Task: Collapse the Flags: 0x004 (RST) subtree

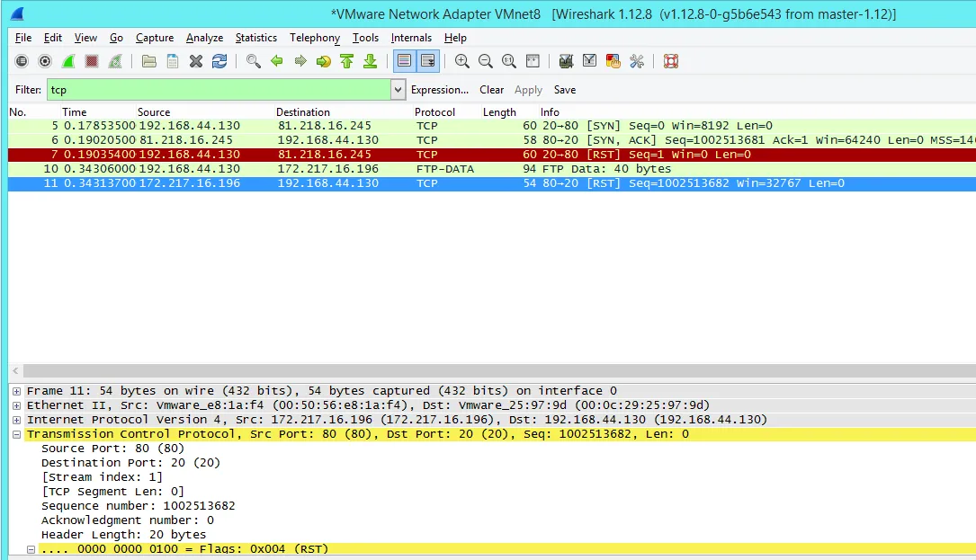Action: point(31,549)
